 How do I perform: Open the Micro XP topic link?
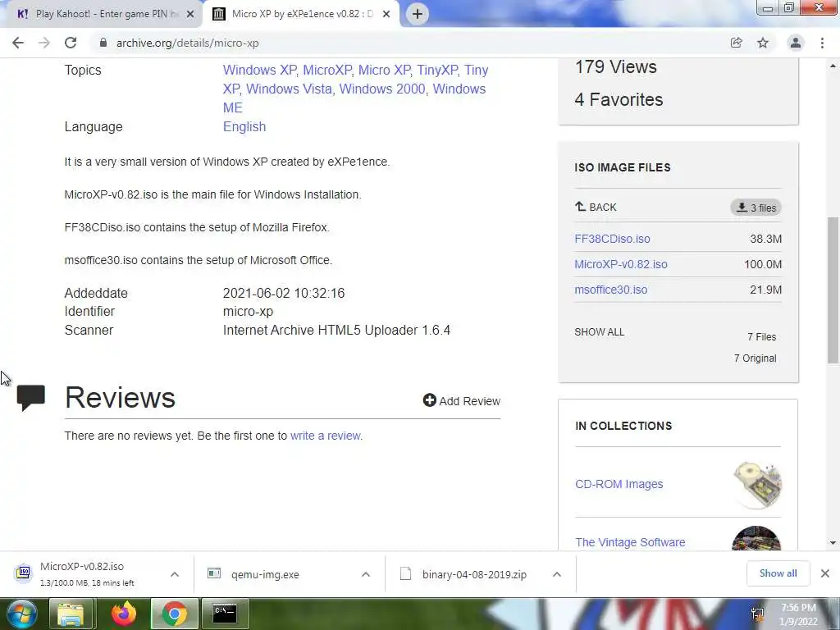coord(384,71)
